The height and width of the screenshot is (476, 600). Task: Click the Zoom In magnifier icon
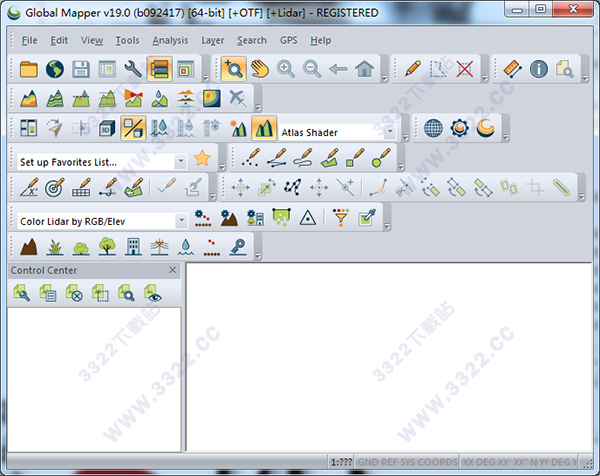click(x=286, y=69)
